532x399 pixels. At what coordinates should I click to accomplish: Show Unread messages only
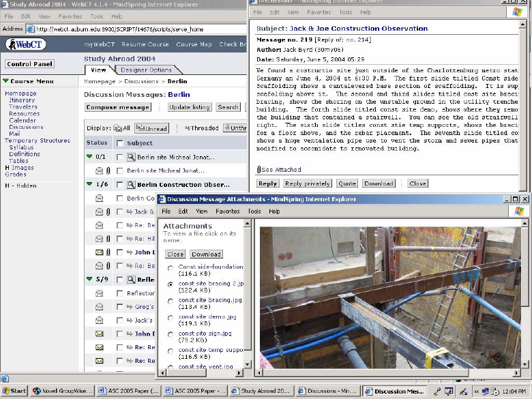151,128
